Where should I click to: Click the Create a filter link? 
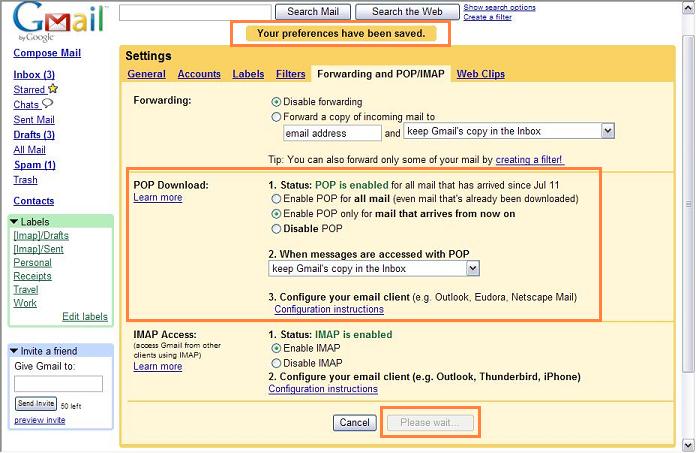tap(487, 17)
